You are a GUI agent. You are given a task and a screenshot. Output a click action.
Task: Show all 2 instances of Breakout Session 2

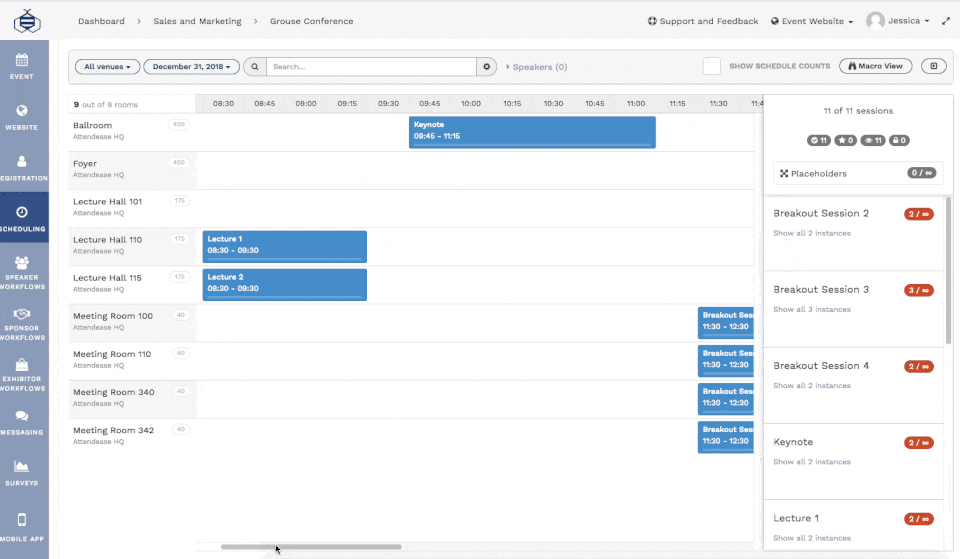[812, 233]
